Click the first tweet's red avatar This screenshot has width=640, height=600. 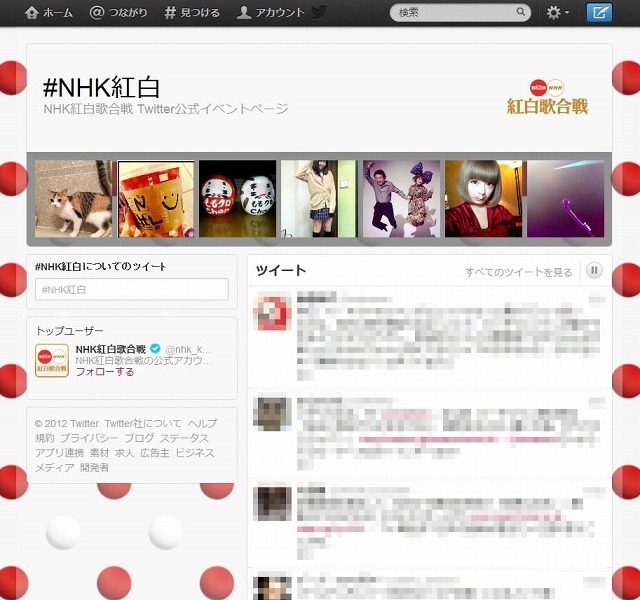(x=272, y=312)
